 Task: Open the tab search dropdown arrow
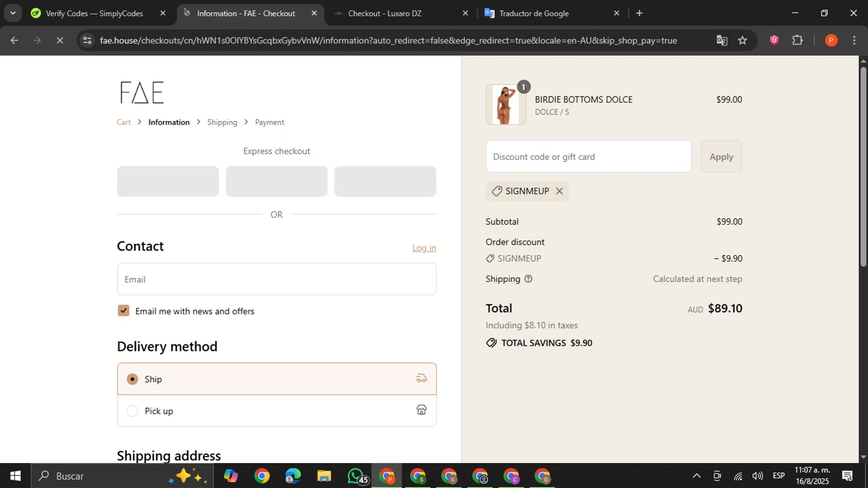(x=13, y=13)
